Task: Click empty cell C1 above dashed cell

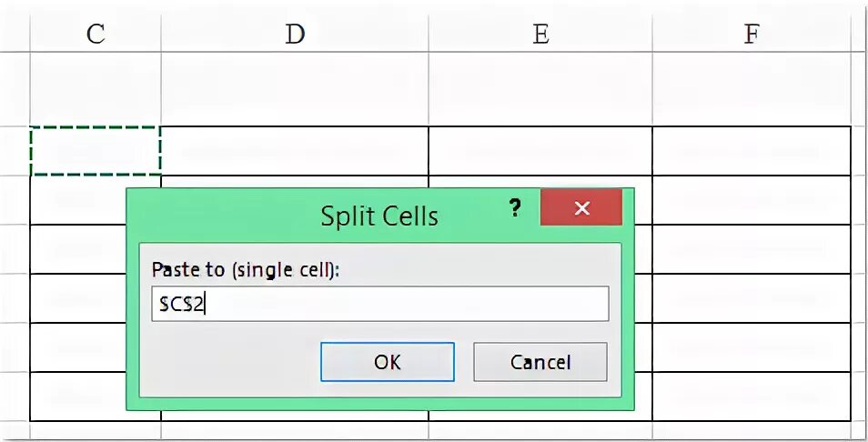Action: 95,89
